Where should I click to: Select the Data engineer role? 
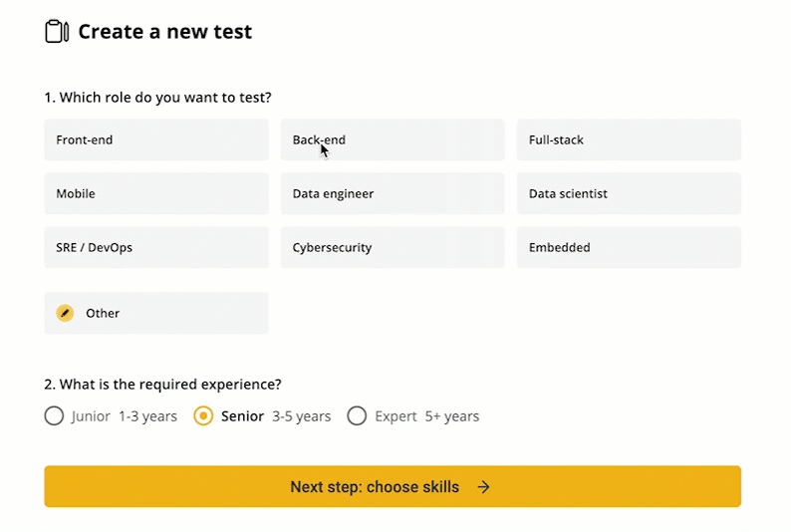point(393,194)
